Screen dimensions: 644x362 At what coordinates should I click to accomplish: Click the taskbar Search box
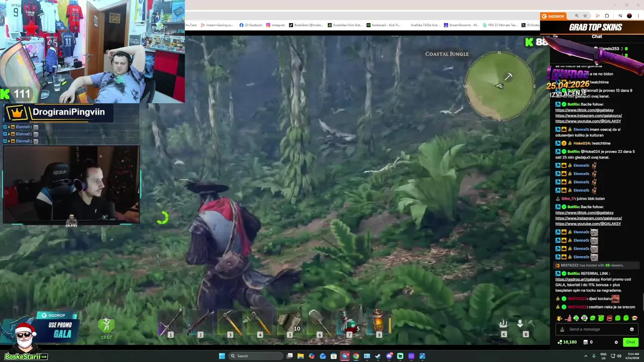(256, 356)
